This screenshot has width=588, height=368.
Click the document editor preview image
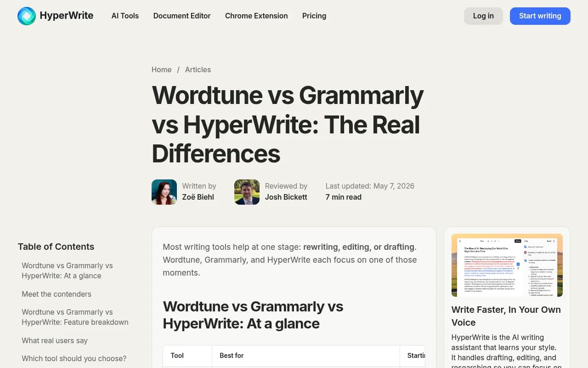coord(507,265)
